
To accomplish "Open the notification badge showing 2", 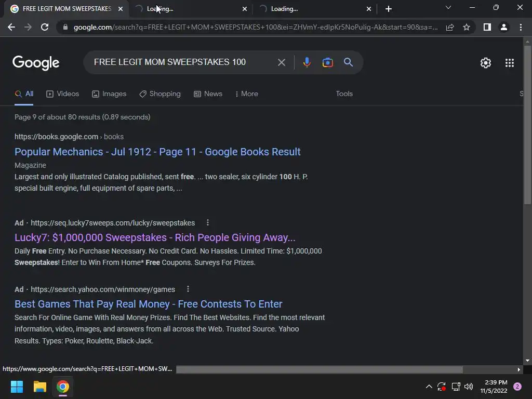I will 517,387.
